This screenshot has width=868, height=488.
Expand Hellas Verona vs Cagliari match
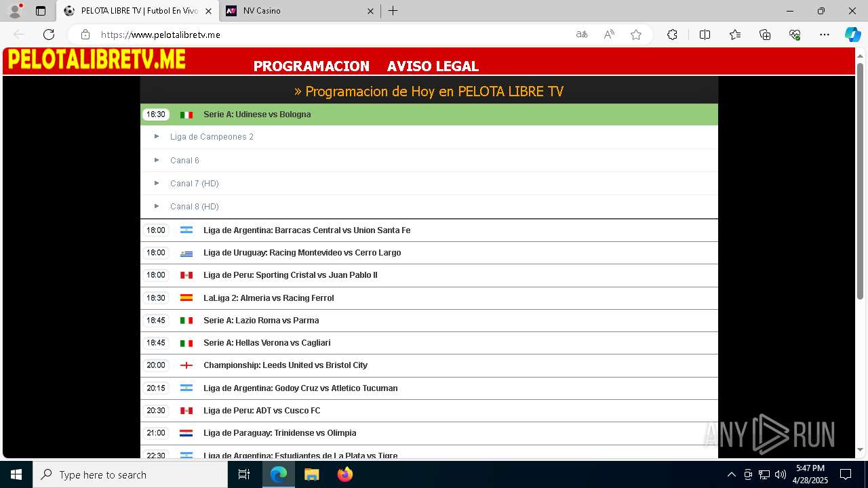(x=429, y=343)
